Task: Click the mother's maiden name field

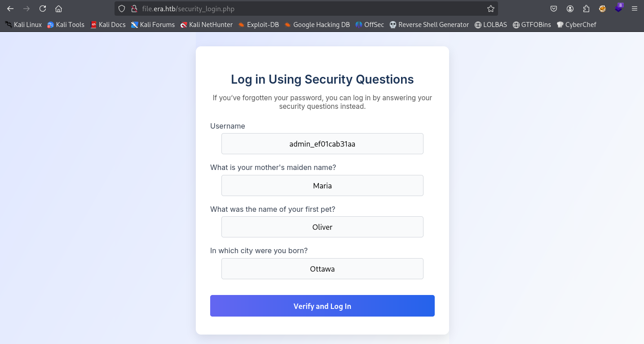Action: coord(322,186)
